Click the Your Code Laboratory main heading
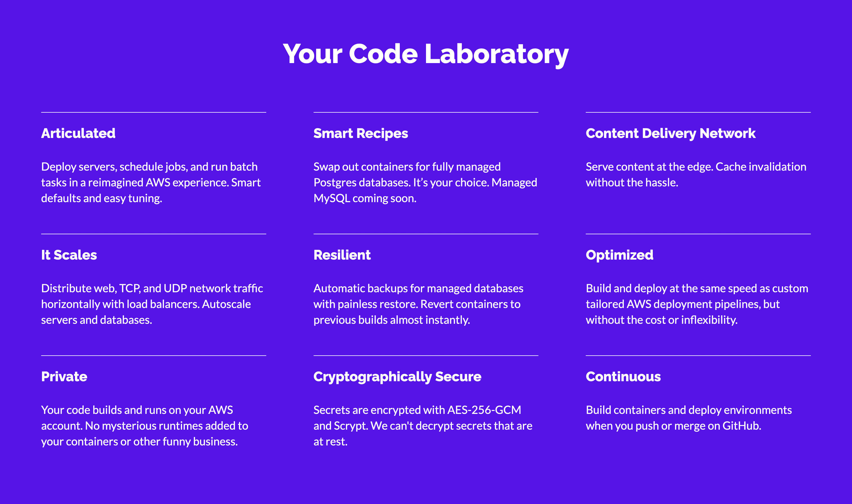852x504 pixels. click(x=426, y=54)
